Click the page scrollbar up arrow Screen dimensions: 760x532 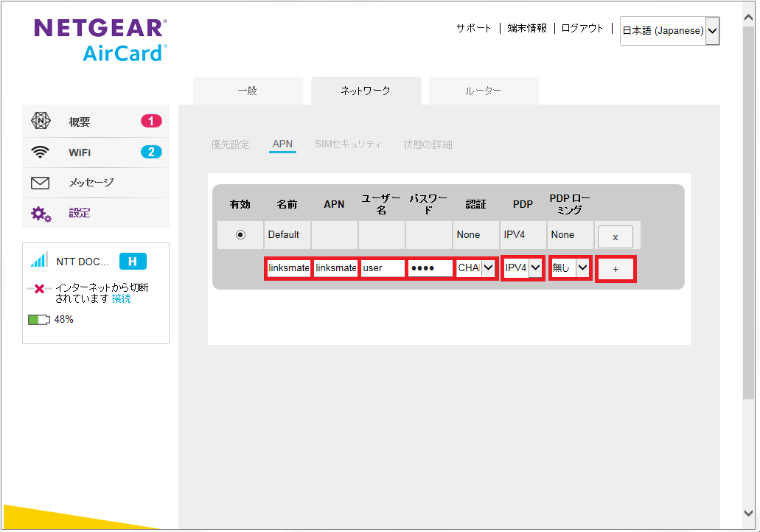749,17
